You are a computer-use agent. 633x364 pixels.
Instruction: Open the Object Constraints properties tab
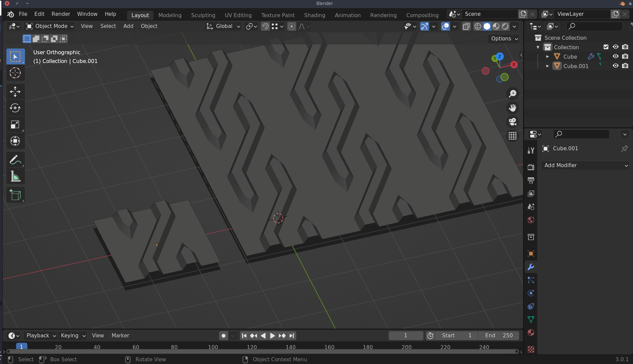531,306
